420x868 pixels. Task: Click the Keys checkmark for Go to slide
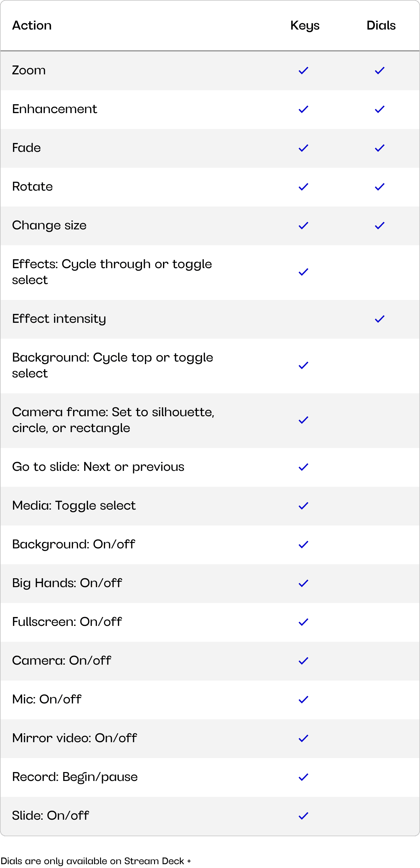tap(303, 467)
